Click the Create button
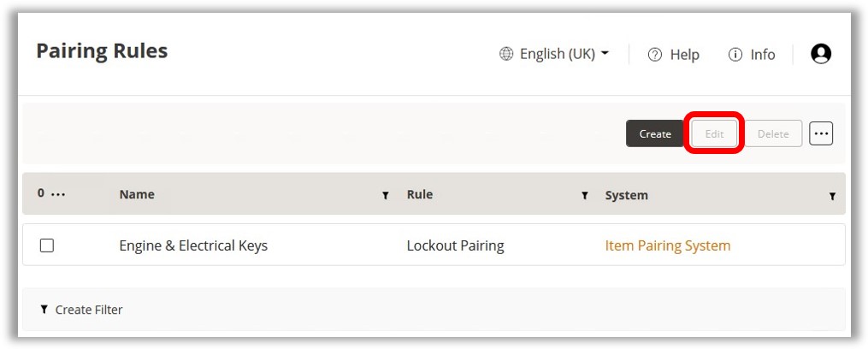This screenshot has height=349, width=868. tap(655, 133)
